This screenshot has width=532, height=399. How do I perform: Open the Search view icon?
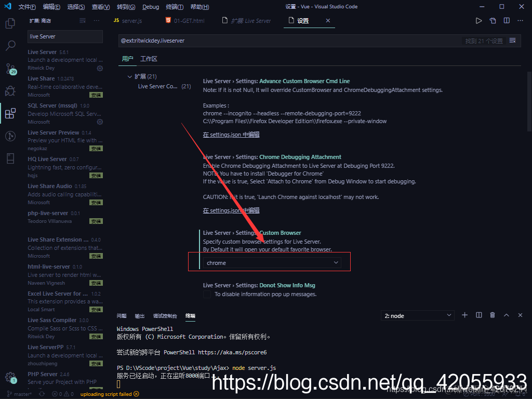coord(10,45)
